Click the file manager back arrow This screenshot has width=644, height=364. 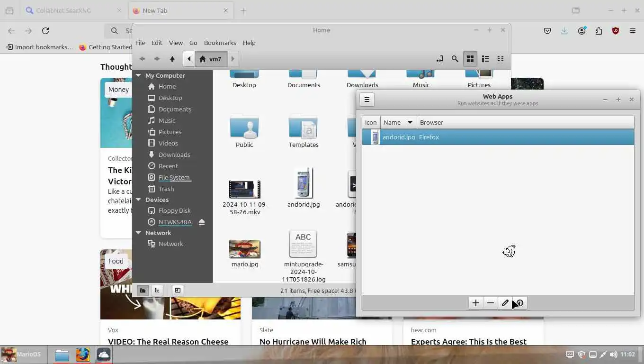coord(142,59)
